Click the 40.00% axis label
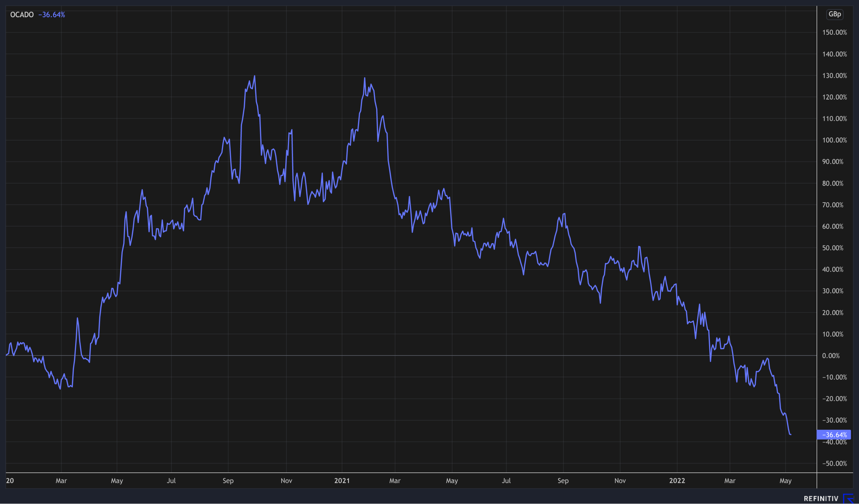The image size is (859, 504). [x=833, y=269]
